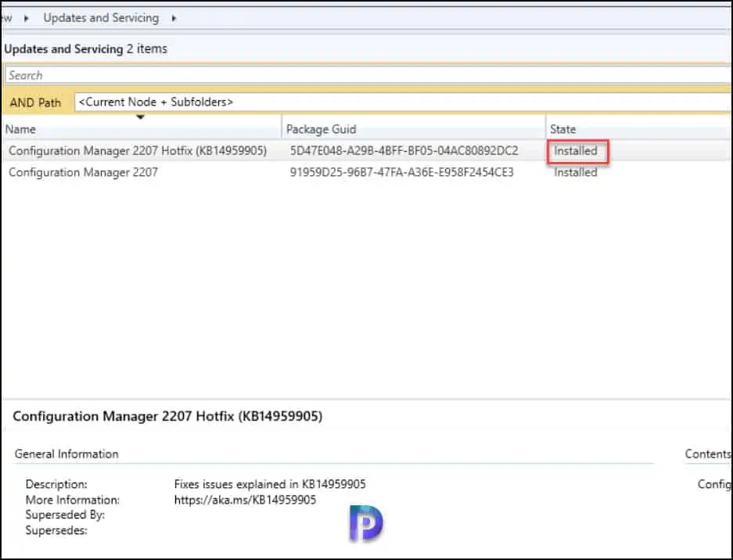Screen dimensions: 733x560
Task: Click the Contents section header
Action: (x=708, y=454)
